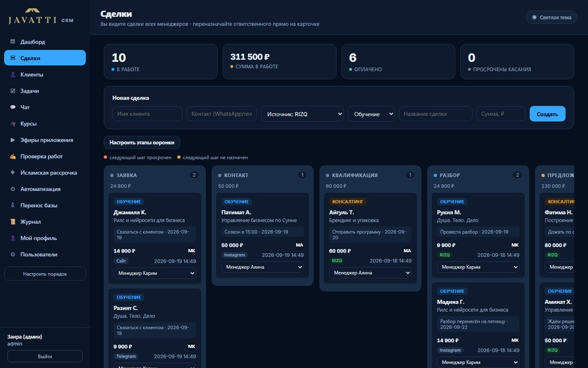
Task: Click the Telegram tag on Разият С.
Action: (x=126, y=356)
